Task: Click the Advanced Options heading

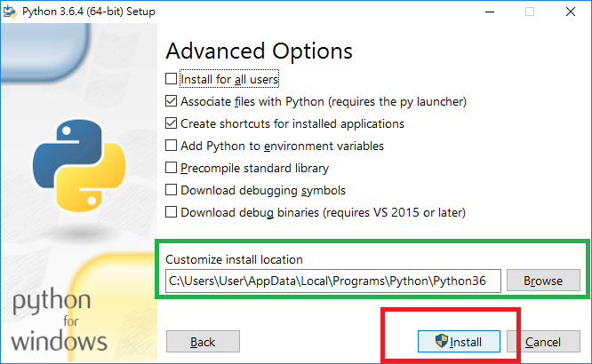Action: 259,51
